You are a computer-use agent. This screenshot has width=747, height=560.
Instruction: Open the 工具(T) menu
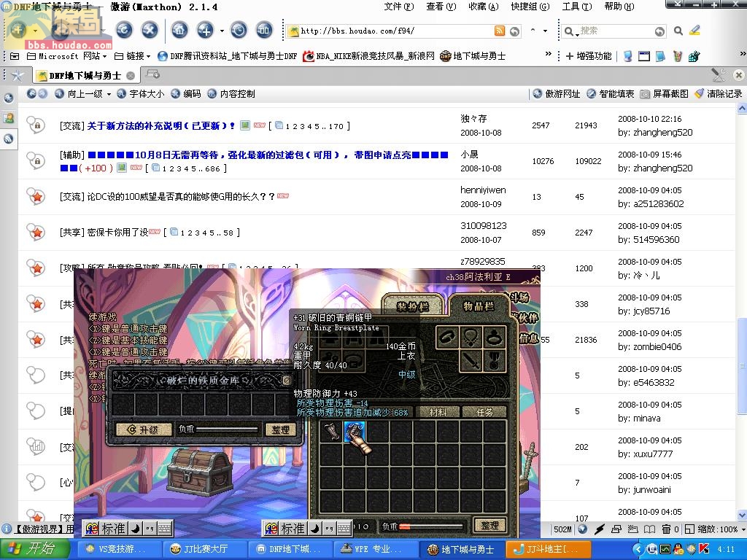577,7
